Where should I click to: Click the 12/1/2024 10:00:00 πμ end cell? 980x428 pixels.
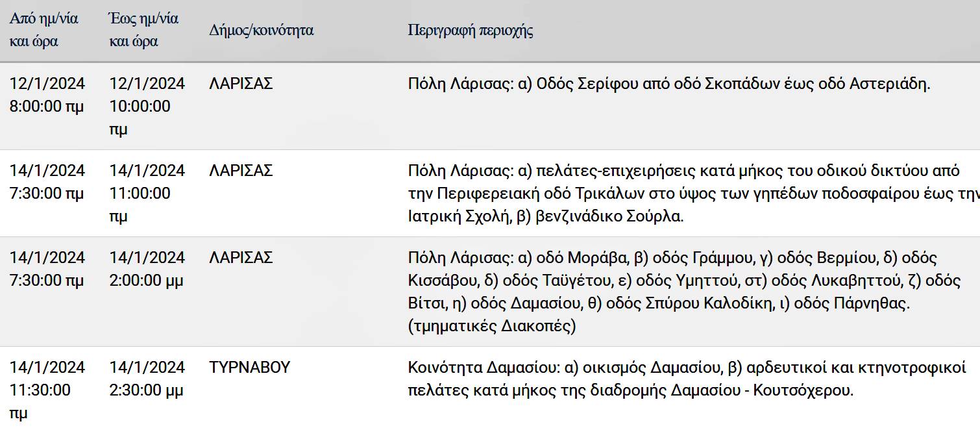[x=147, y=106]
